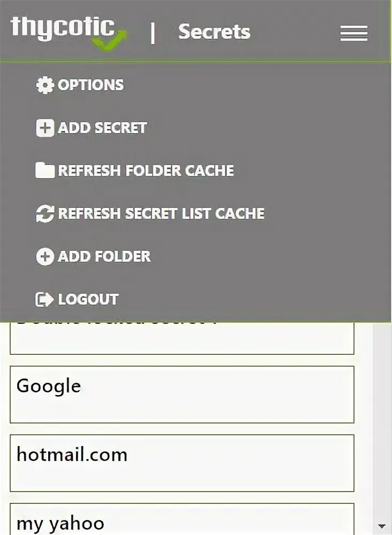Viewport: 392px width, 535px height.
Task: Select REFRESH FOLDER CACHE menu text
Action: pos(146,170)
